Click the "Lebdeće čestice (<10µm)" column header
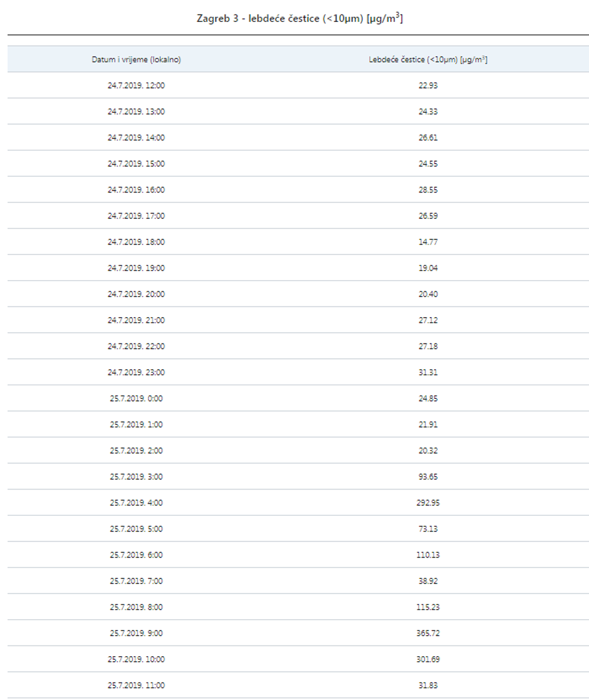The height and width of the screenshot is (700, 589). click(x=428, y=60)
